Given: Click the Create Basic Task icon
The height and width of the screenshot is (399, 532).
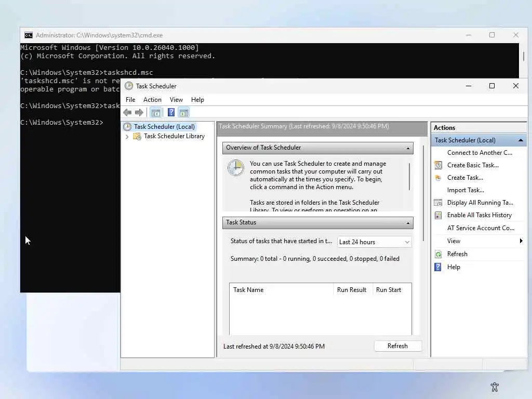Looking at the screenshot, I should pyautogui.click(x=438, y=165).
